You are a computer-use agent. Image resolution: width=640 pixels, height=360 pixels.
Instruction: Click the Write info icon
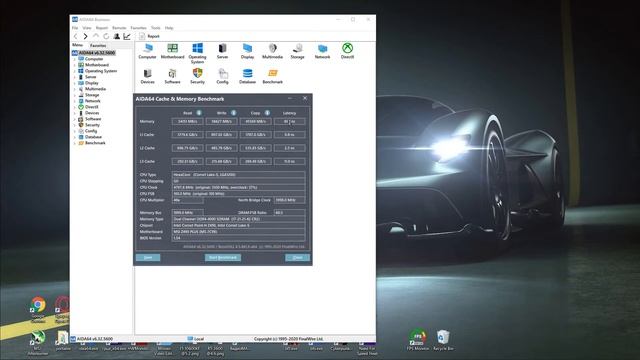233,113
